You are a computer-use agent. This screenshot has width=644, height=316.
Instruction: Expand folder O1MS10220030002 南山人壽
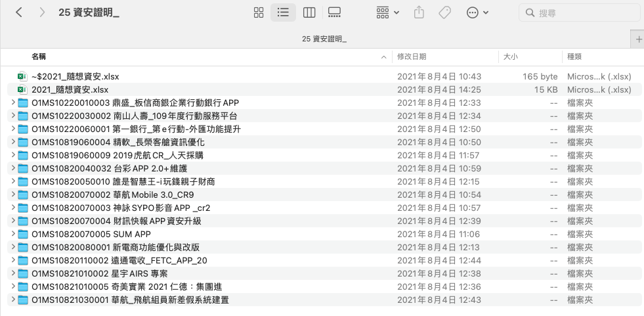[x=12, y=116]
